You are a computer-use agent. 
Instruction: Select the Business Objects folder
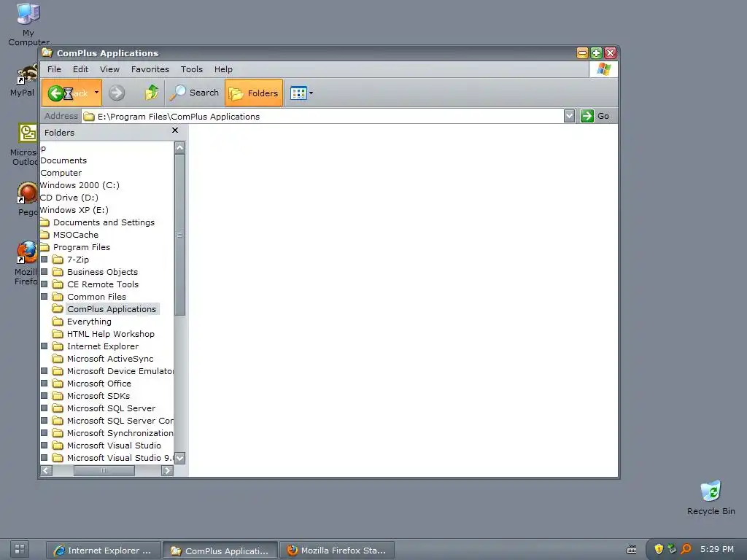[x=102, y=272]
